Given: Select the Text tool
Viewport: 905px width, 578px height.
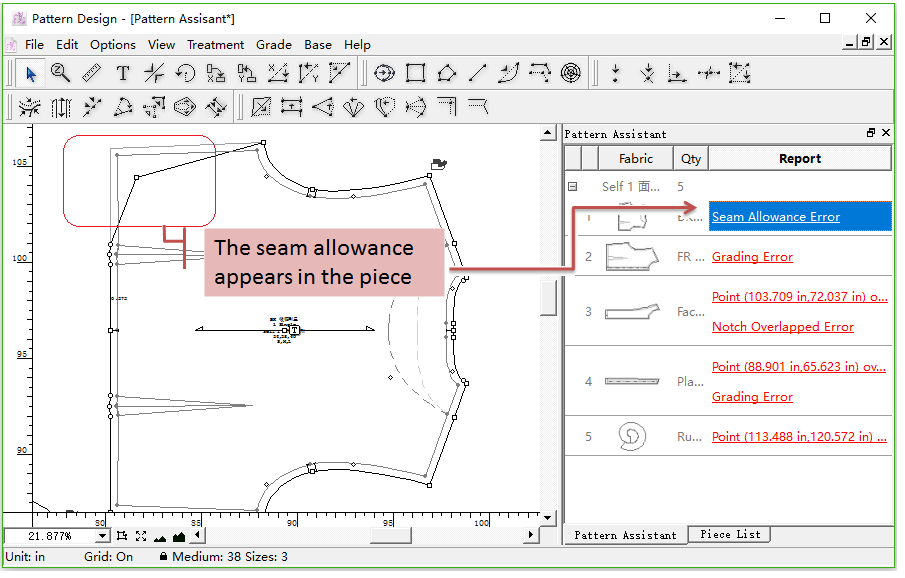Looking at the screenshot, I should click(x=122, y=73).
